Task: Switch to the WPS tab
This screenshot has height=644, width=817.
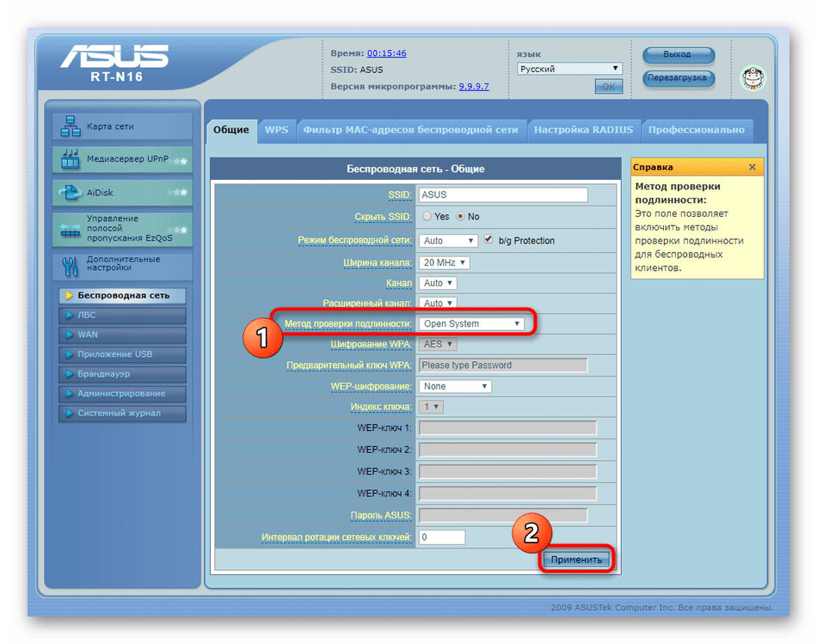Action: [276, 130]
